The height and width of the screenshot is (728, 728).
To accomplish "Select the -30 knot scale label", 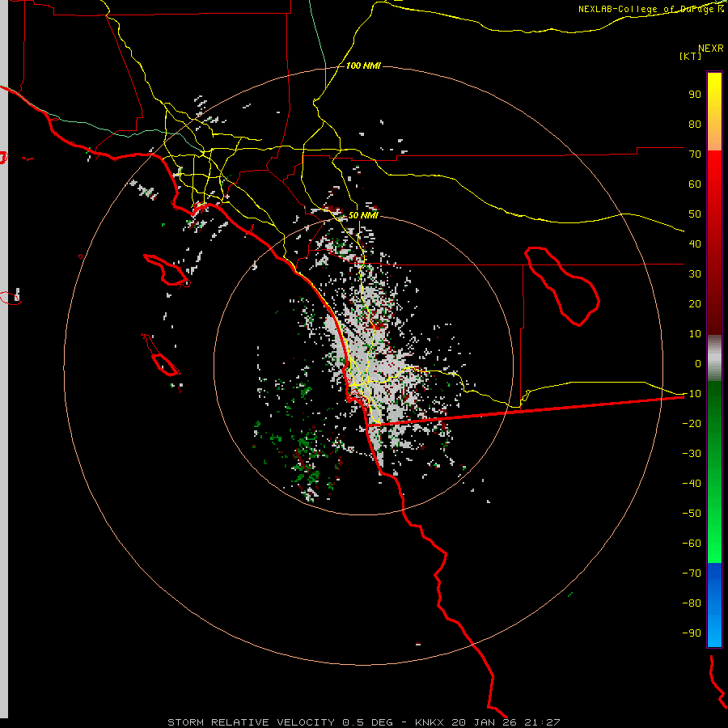I will 692,454.
